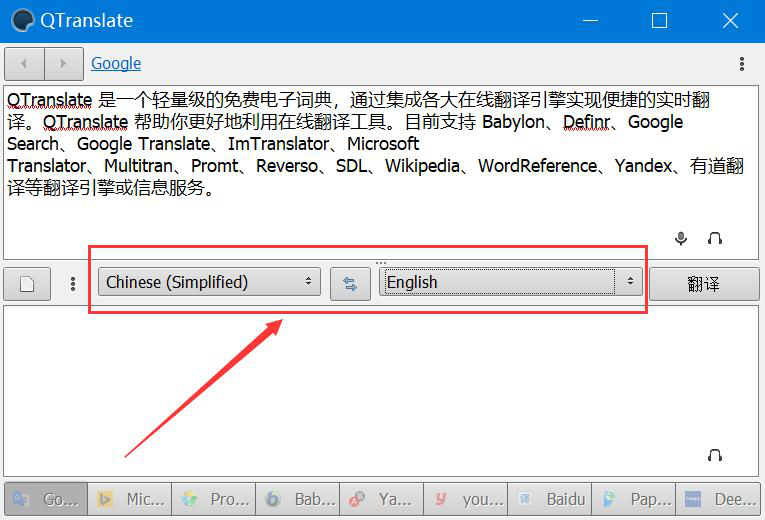The image size is (765, 520).
Task: Open the top-right three-dot options menu
Action: (x=742, y=64)
